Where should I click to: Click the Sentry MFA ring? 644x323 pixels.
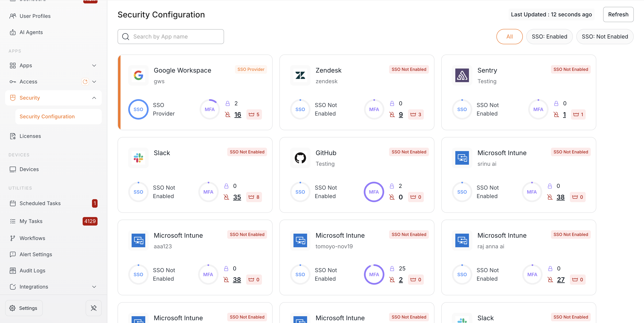(538, 109)
